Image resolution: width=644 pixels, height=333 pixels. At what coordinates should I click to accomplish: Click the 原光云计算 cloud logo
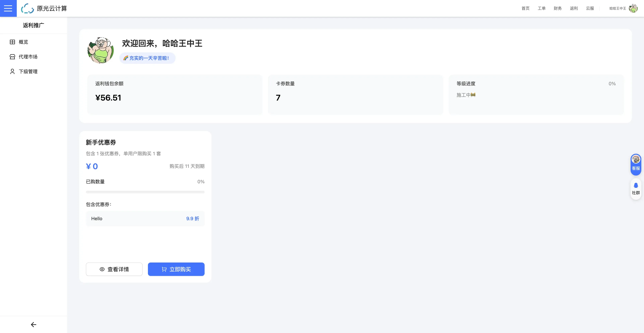[28, 8]
